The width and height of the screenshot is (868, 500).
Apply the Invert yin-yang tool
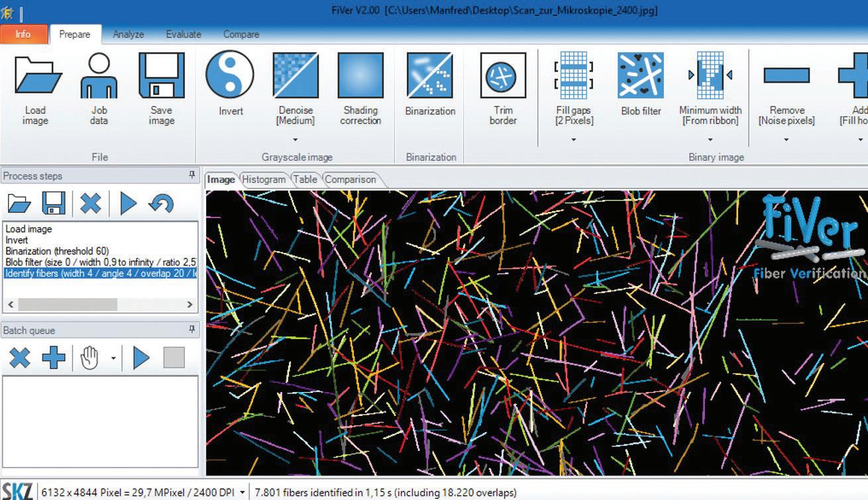(x=230, y=74)
